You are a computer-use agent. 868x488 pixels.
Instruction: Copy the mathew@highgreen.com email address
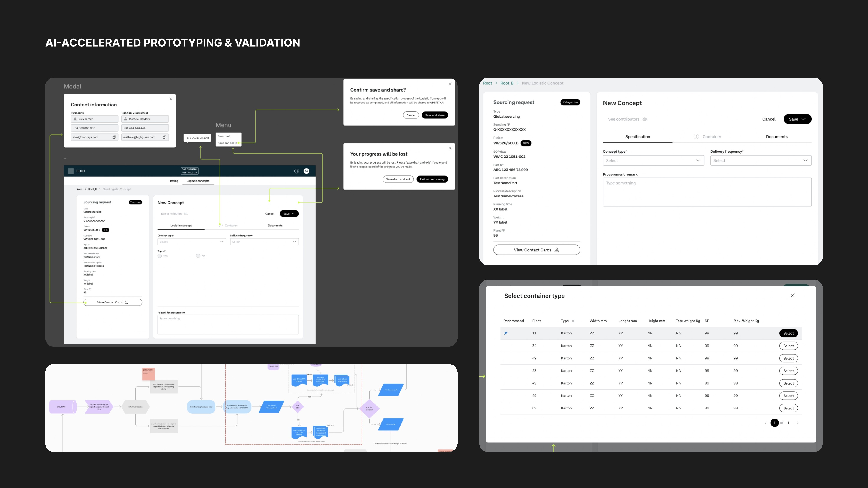click(x=164, y=137)
